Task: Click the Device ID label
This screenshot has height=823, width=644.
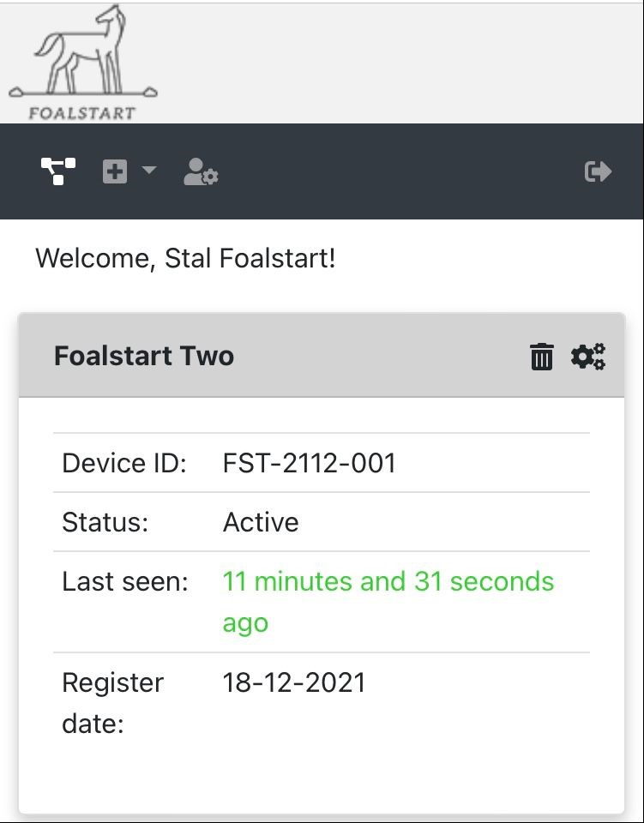Action: tap(124, 463)
